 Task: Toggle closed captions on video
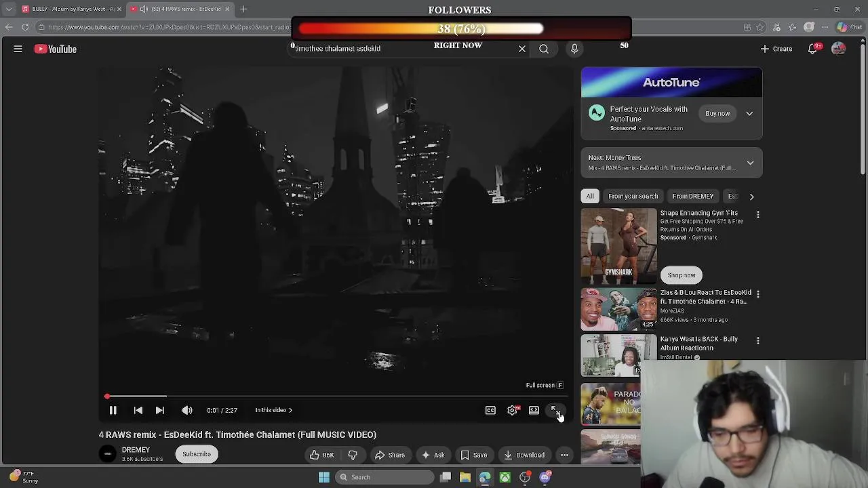coord(490,410)
